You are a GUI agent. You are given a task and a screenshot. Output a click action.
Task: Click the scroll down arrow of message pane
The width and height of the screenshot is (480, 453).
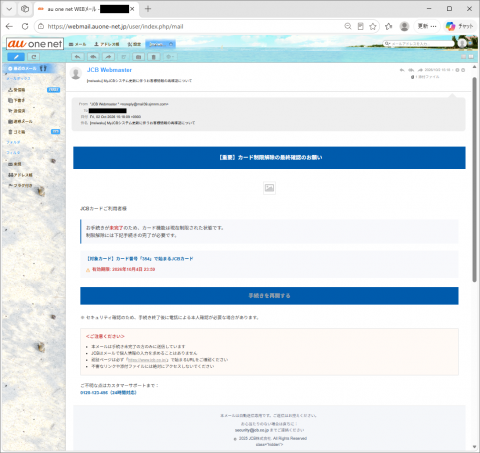(x=474, y=447)
